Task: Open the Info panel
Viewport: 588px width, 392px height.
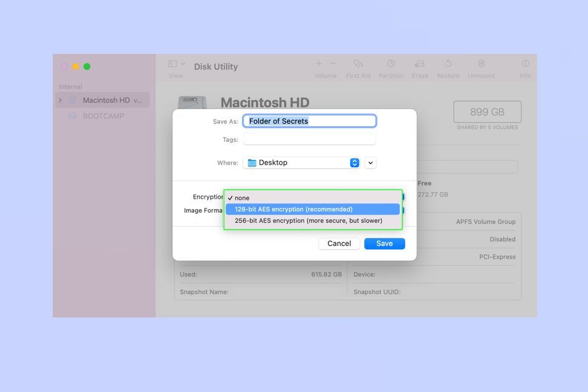Action: 524,65
